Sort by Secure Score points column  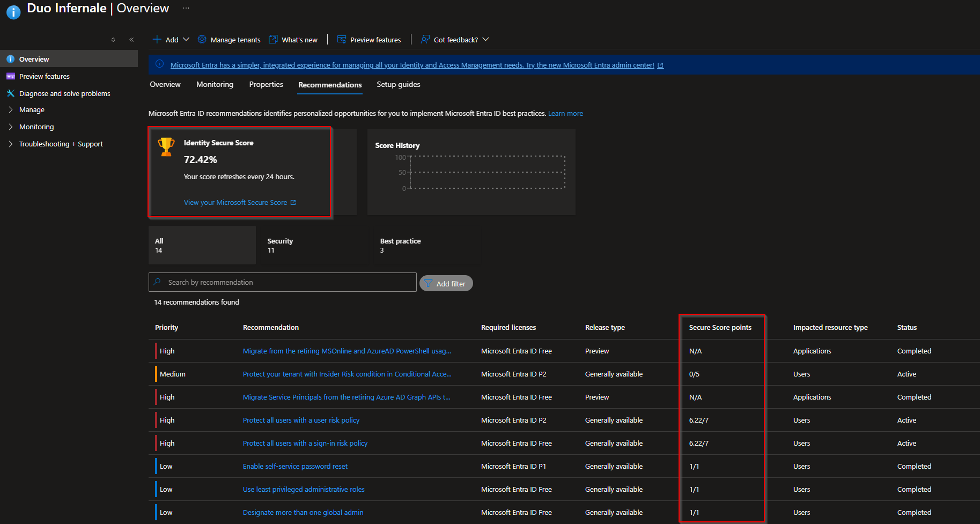point(720,327)
